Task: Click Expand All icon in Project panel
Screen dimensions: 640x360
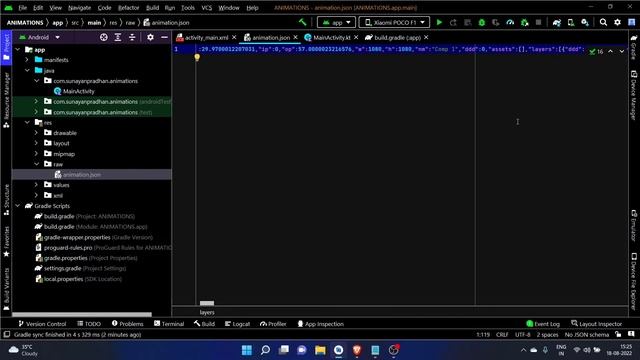Action: pyautogui.click(x=118, y=37)
